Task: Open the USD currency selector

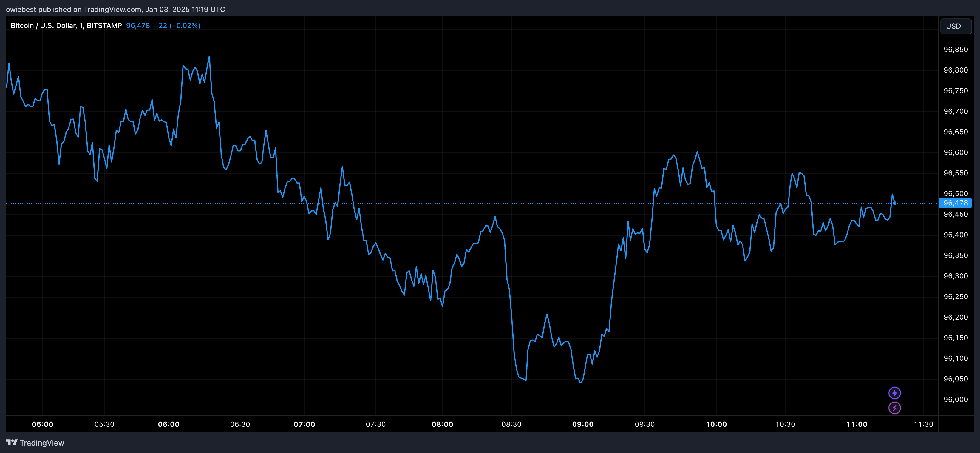Action: (956, 26)
